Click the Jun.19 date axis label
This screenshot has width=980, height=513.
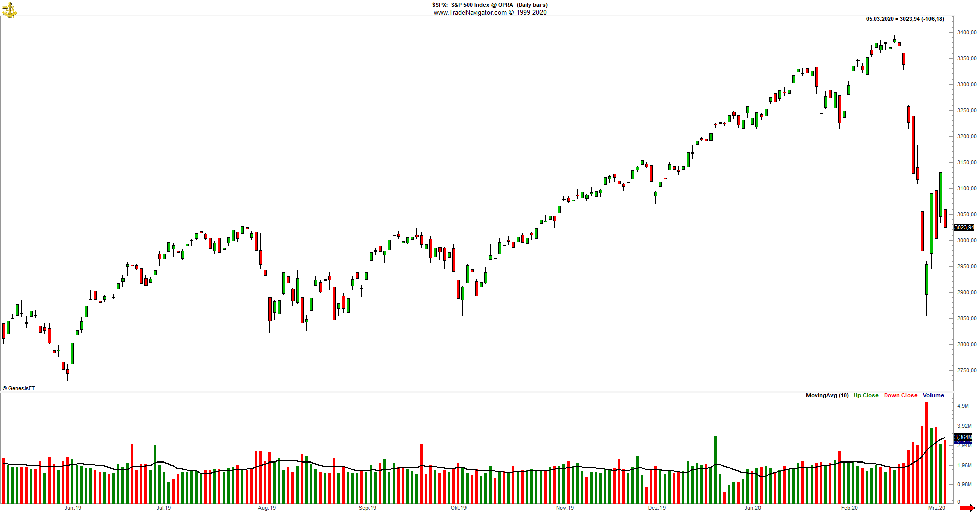click(73, 508)
